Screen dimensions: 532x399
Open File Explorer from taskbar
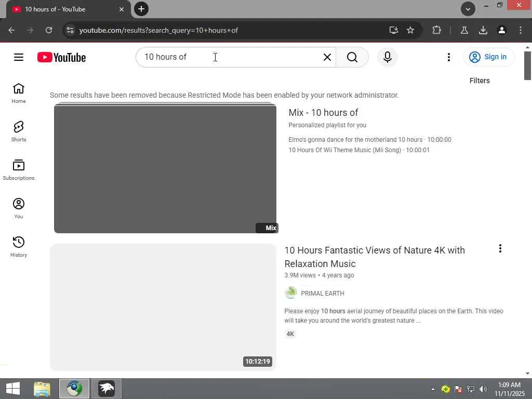tap(42, 389)
